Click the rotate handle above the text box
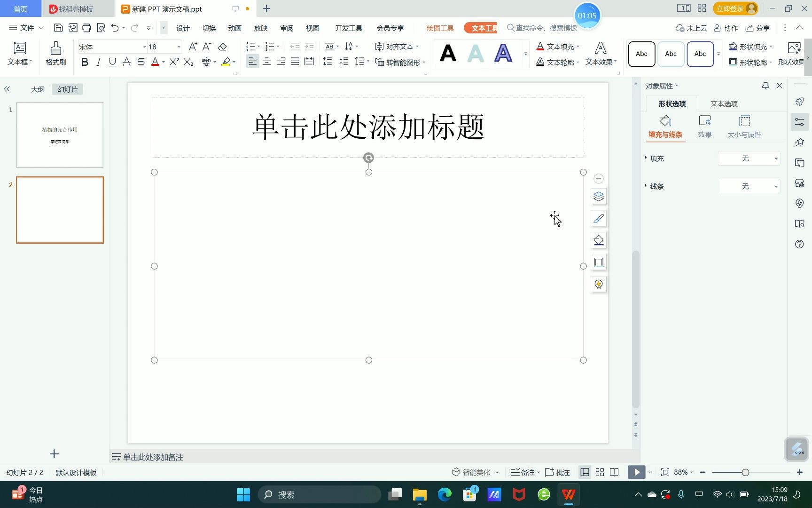This screenshot has height=508, width=812. (369, 158)
